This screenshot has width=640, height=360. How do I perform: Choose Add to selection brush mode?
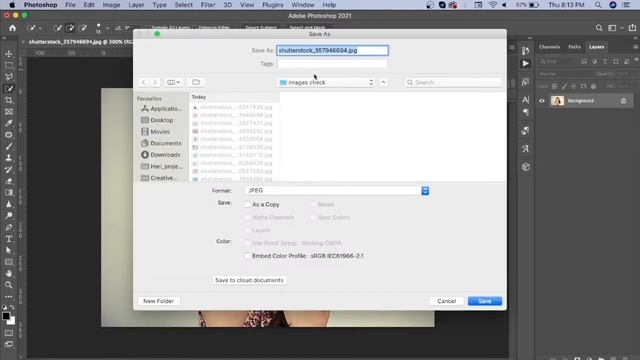click(70, 28)
